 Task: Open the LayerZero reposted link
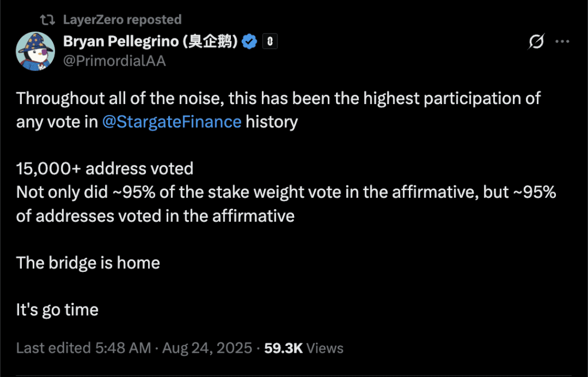(x=122, y=20)
